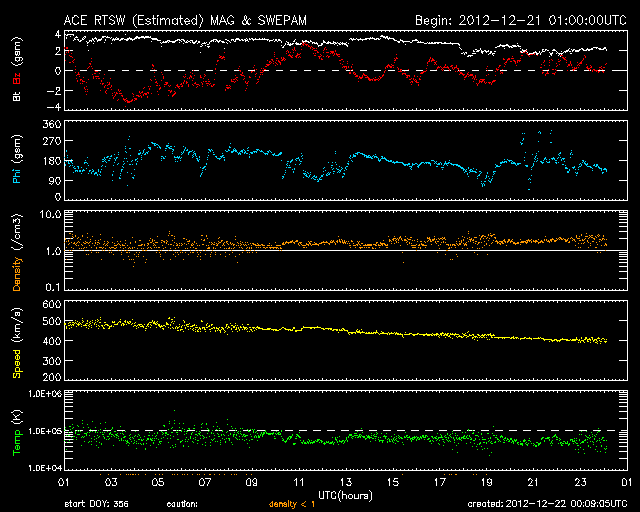Select the '0.1' tick on the Density axis
This screenshot has height=512, width=640.
pos(53,287)
